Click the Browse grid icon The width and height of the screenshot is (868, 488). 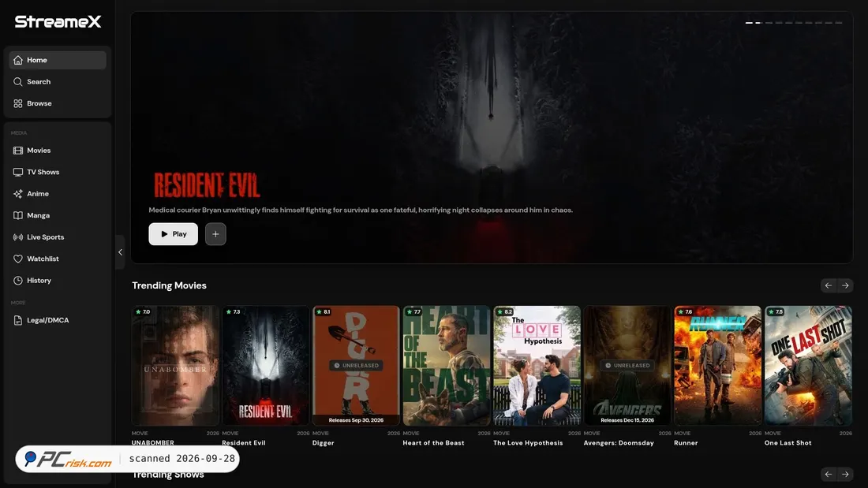coord(18,103)
